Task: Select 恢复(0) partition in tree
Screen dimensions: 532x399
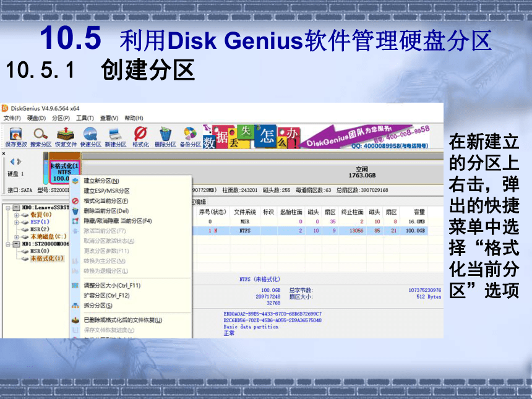Action: click(41, 215)
